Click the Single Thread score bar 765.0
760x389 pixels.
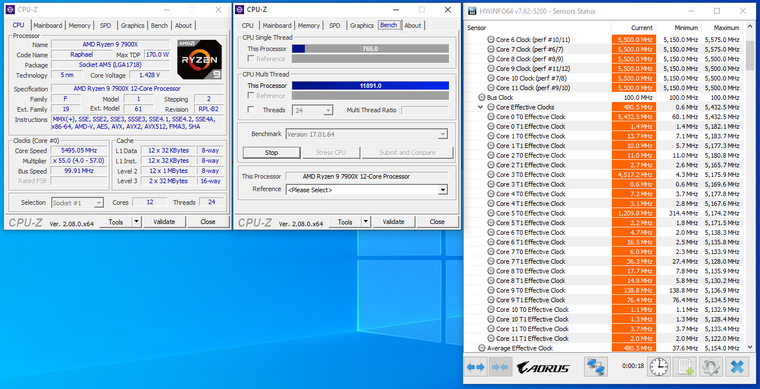point(370,49)
